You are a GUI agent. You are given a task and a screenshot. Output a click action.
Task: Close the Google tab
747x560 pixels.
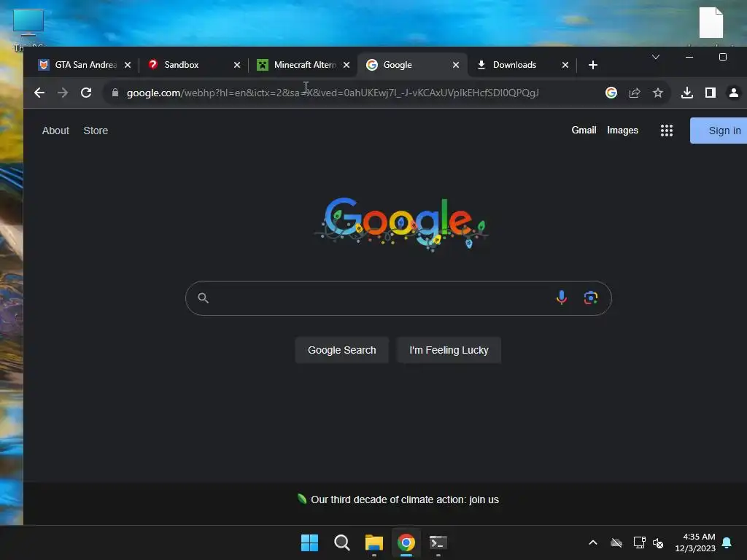(x=456, y=65)
